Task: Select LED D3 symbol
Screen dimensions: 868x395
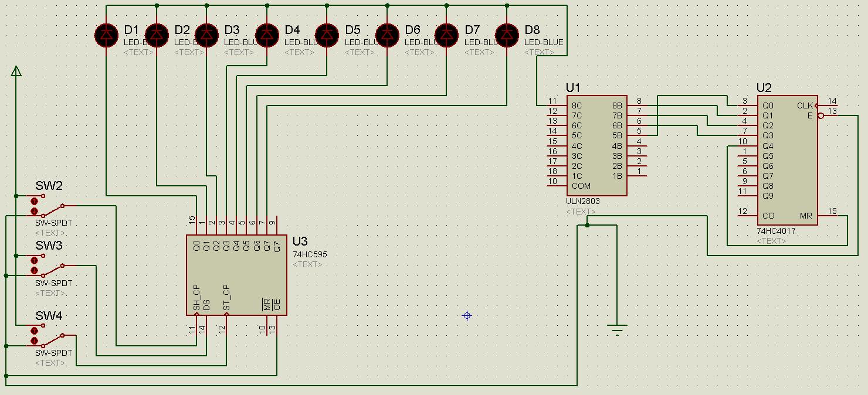Action: (206, 35)
